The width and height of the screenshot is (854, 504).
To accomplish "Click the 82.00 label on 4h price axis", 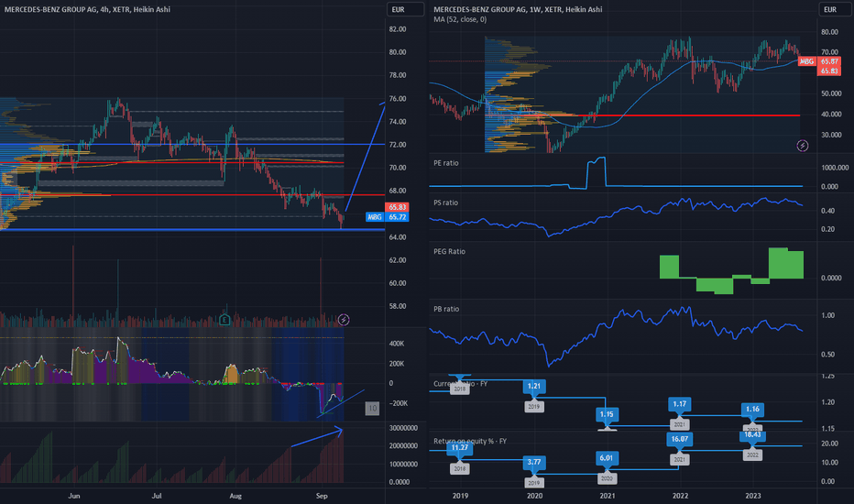I will pyautogui.click(x=398, y=29).
